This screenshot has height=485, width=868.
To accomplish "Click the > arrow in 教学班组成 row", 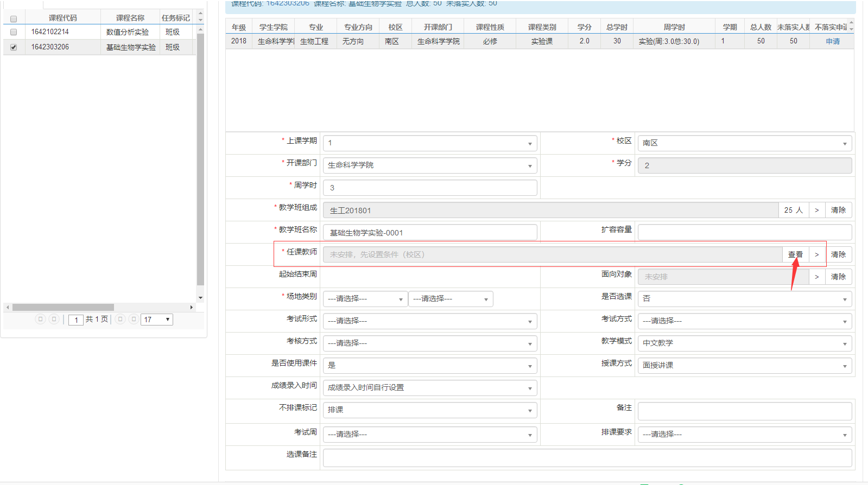I will click(816, 210).
